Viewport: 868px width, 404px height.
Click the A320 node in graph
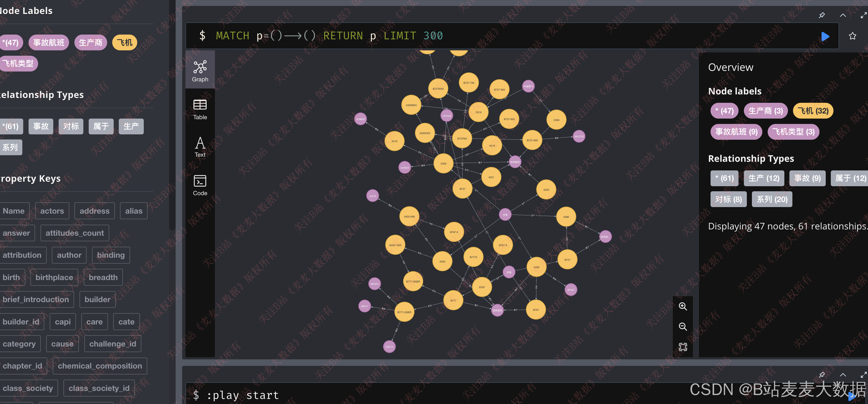point(443,164)
